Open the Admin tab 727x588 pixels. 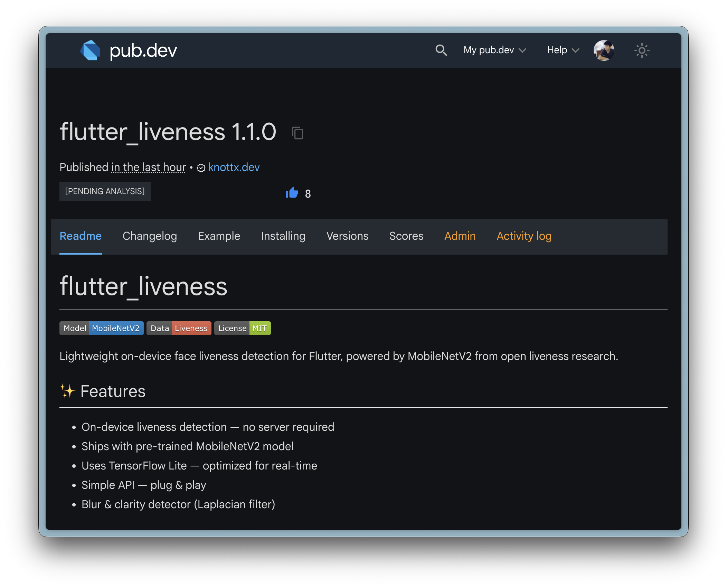(x=460, y=236)
